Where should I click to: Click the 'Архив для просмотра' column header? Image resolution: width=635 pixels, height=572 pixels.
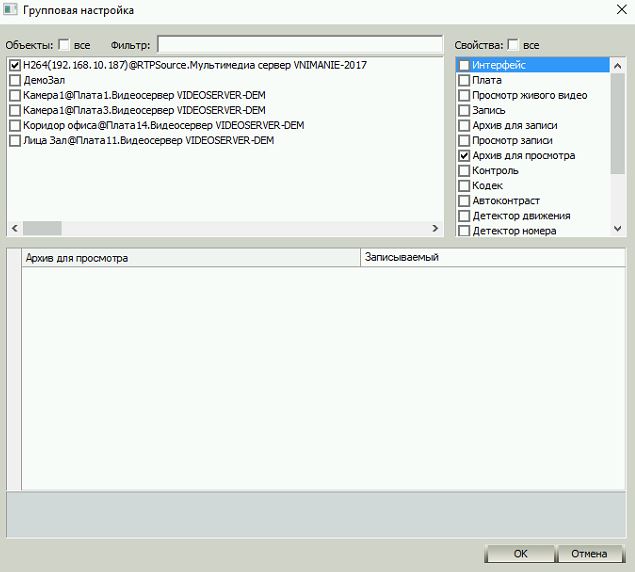[x=191, y=258]
